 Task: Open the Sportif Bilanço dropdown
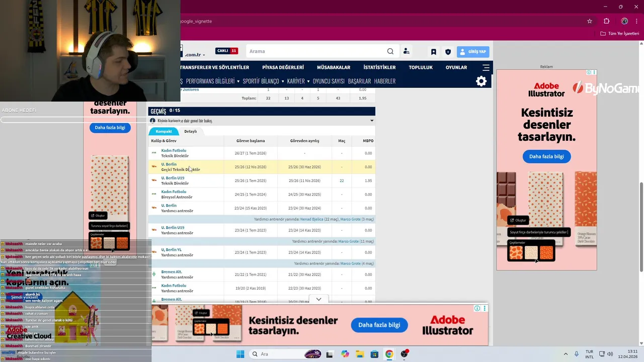[263, 81]
